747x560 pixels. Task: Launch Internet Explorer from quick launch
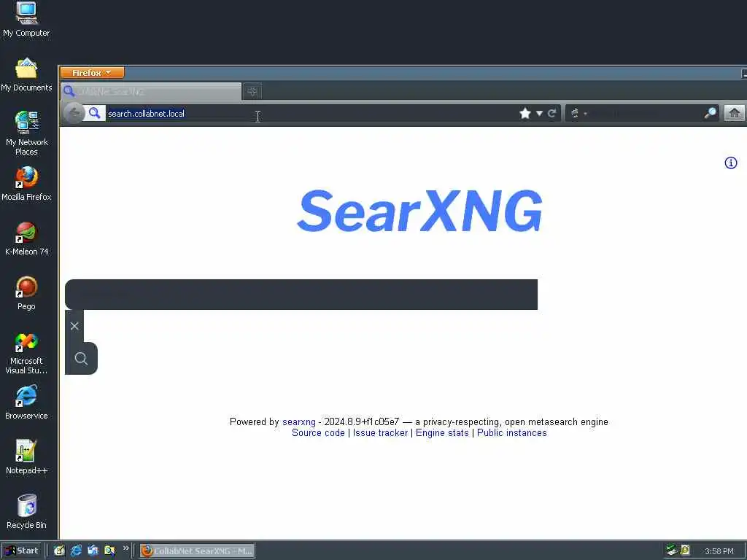[76, 551]
